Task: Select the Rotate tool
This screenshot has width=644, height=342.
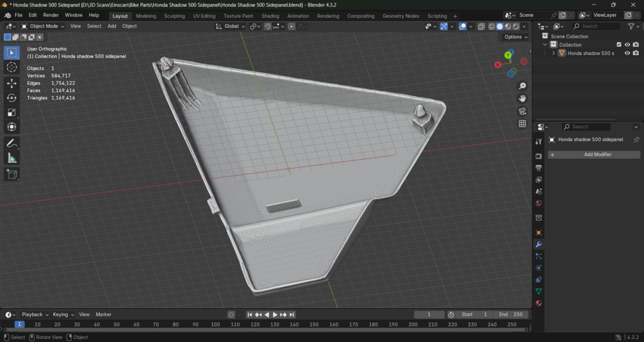Action: (x=12, y=98)
